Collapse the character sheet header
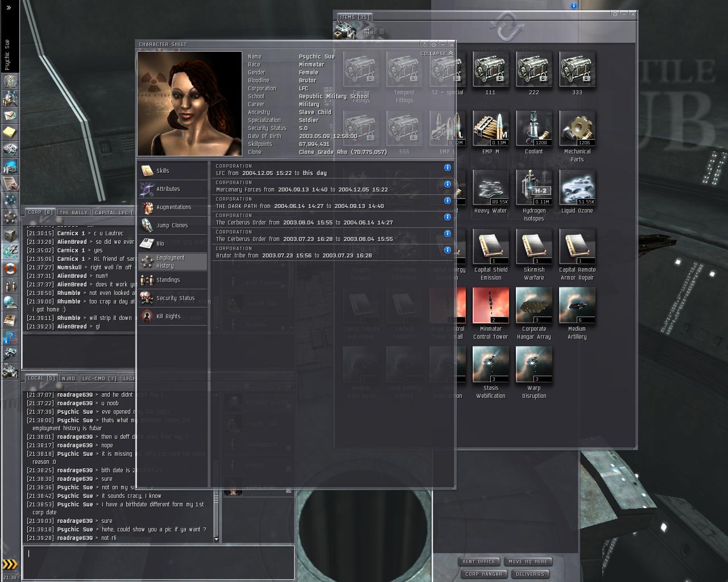Screen dimensions: 728x582 coord(437,53)
